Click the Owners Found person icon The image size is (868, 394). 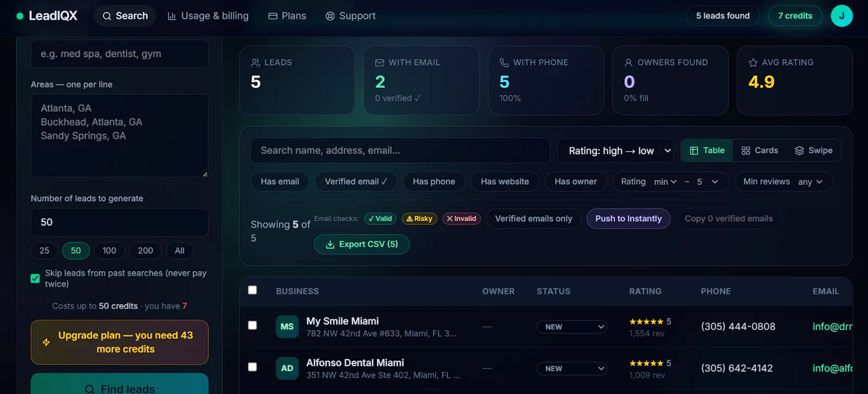pyautogui.click(x=628, y=63)
